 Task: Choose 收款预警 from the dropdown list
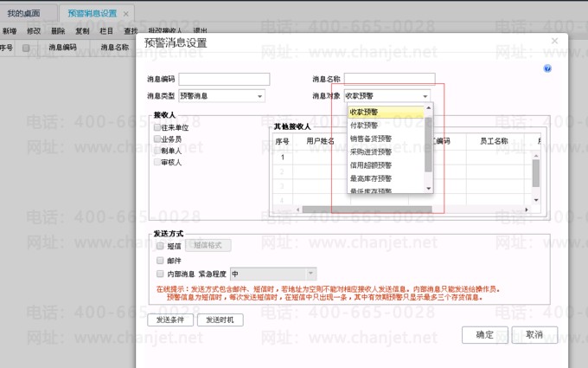pos(387,112)
